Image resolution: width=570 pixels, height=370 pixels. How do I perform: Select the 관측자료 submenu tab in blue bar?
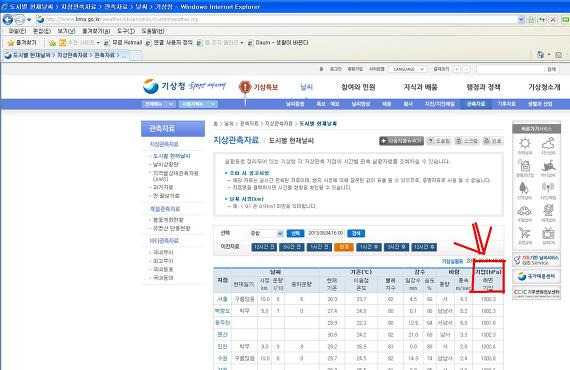click(476, 104)
